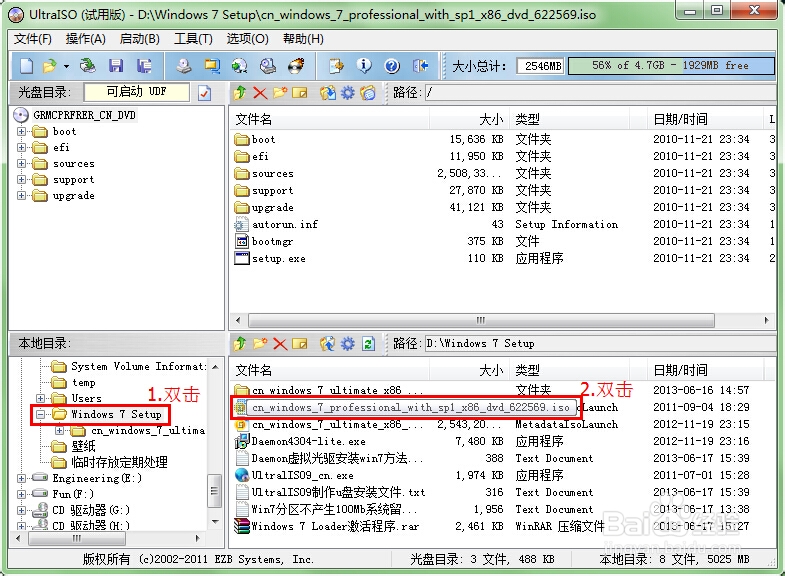
Task: Click the Info icon in the main toolbar
Action: [x=364, y=66]
